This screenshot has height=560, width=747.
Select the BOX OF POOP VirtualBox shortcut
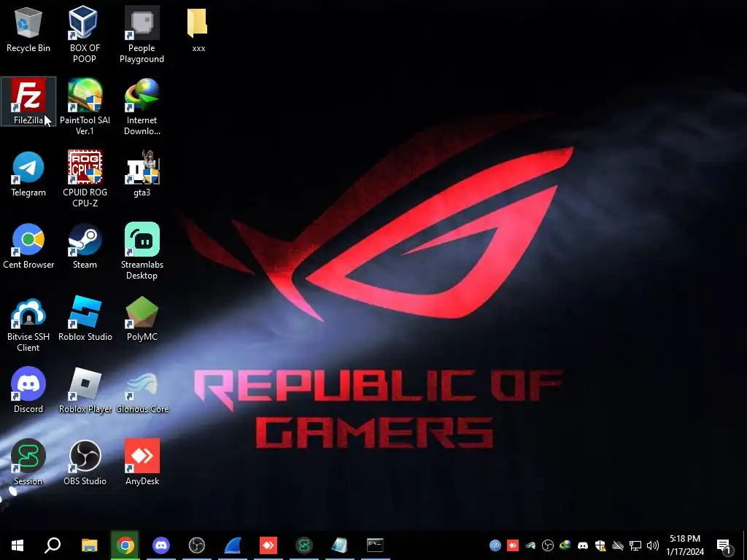click(x=85, y=35)
